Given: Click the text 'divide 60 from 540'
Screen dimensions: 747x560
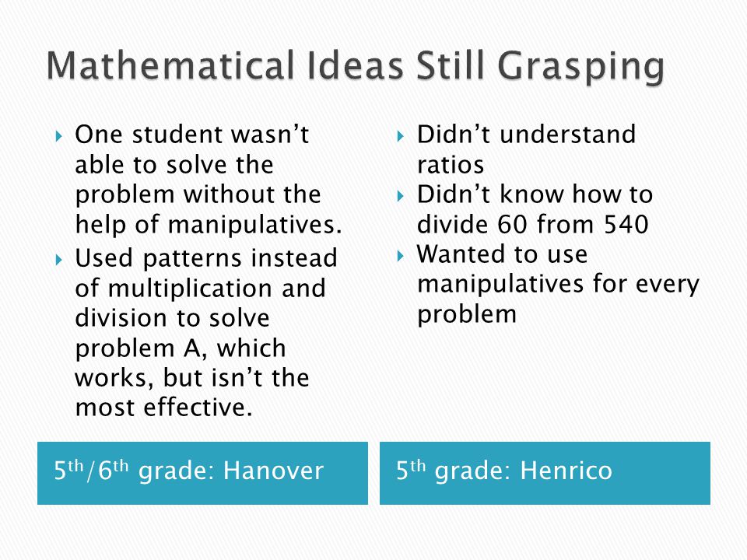Looking at the screenshot, I should coord(532,224).
